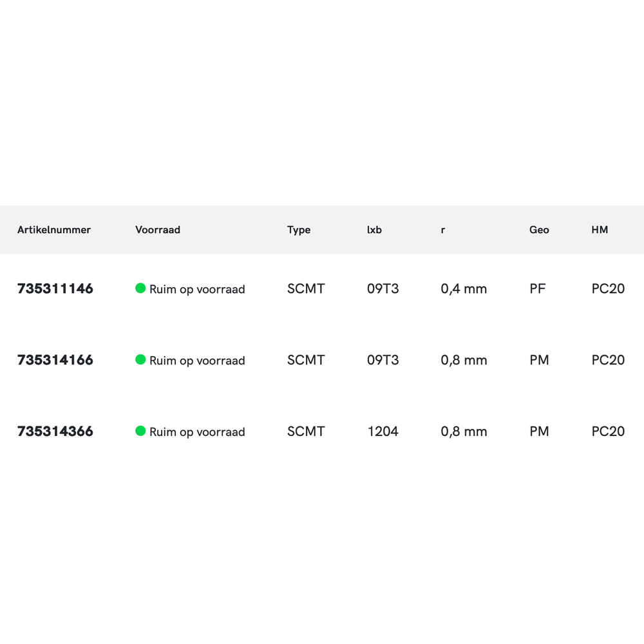Click the lxb column header
The image size is (644, 644).
(x=374, y=230)
